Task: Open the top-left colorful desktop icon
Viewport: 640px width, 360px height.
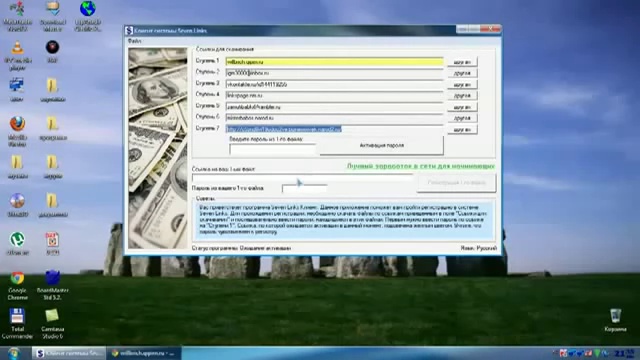Action: click(x=17, y=16)
